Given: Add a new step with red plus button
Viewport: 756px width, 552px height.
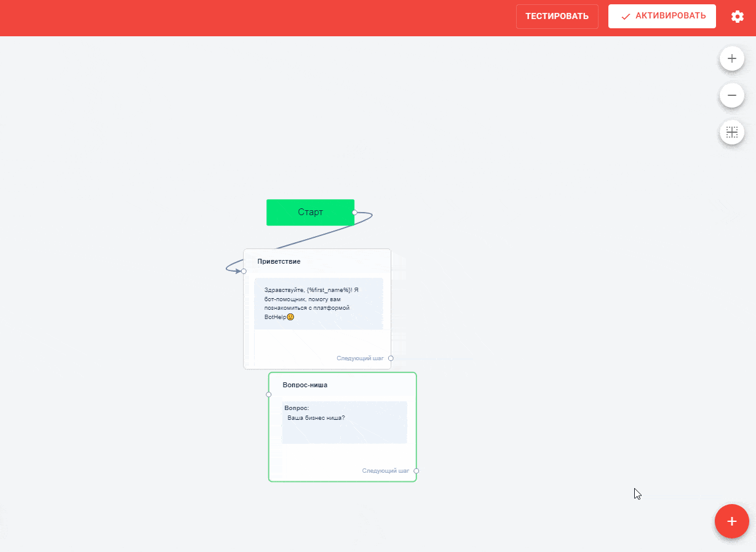Looking at the screenshot, I should (731, 521).
